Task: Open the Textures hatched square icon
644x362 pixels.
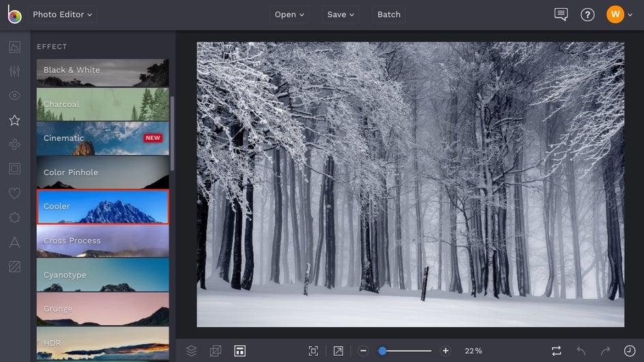Action: point(14,267)
